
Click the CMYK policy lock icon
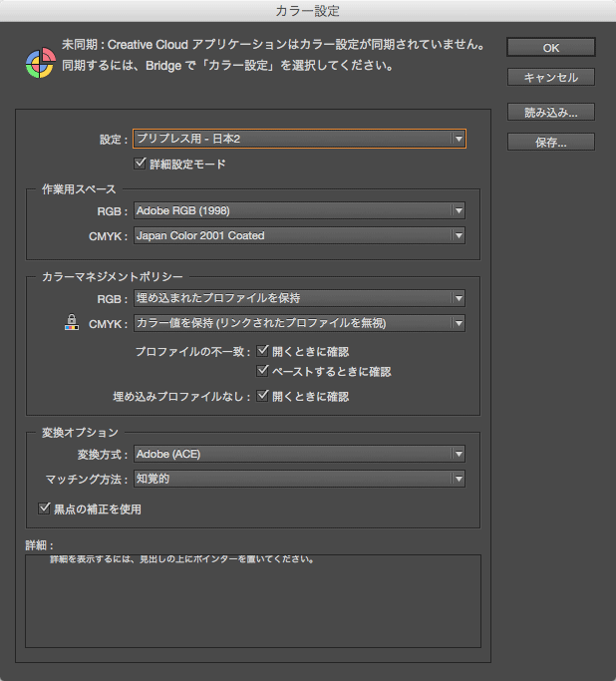click(72, 322)
